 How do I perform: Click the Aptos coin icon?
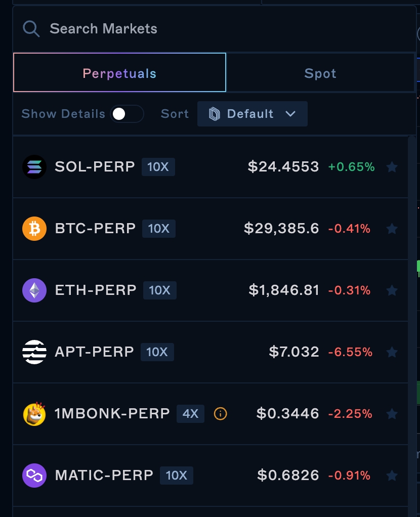[34, 352]
